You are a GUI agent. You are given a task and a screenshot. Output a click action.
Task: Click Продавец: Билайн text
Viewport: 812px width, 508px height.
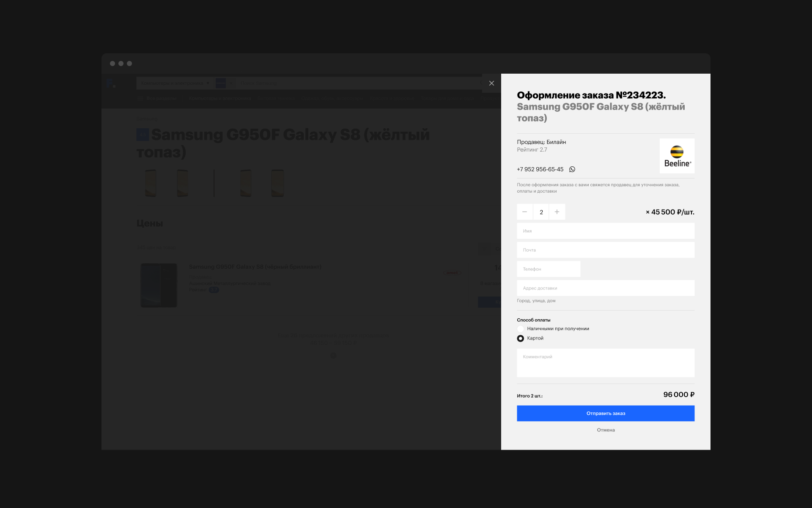(x=541, y=142)
